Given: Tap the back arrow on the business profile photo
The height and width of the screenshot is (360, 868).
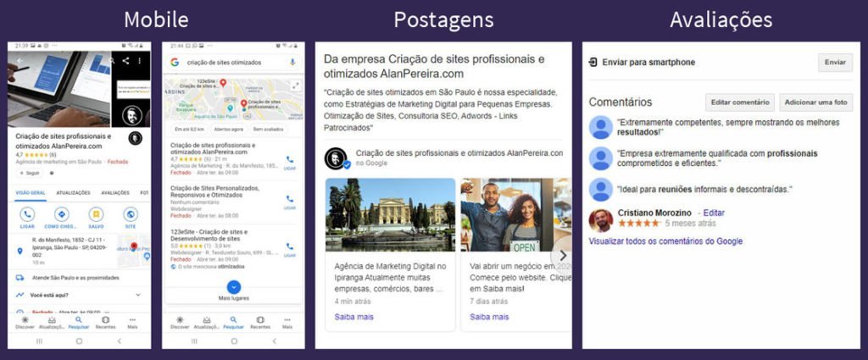Looking at the screenshot, I should click(20, 61).
